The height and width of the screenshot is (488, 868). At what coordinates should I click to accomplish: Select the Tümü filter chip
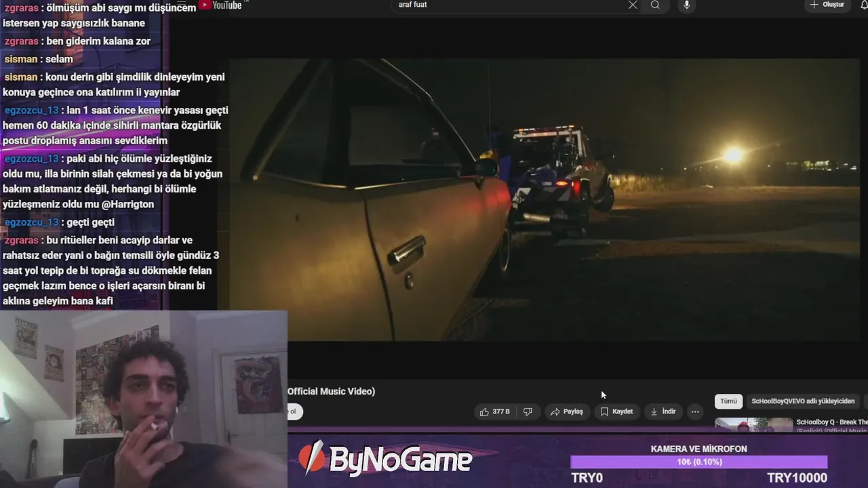(728, 401)
